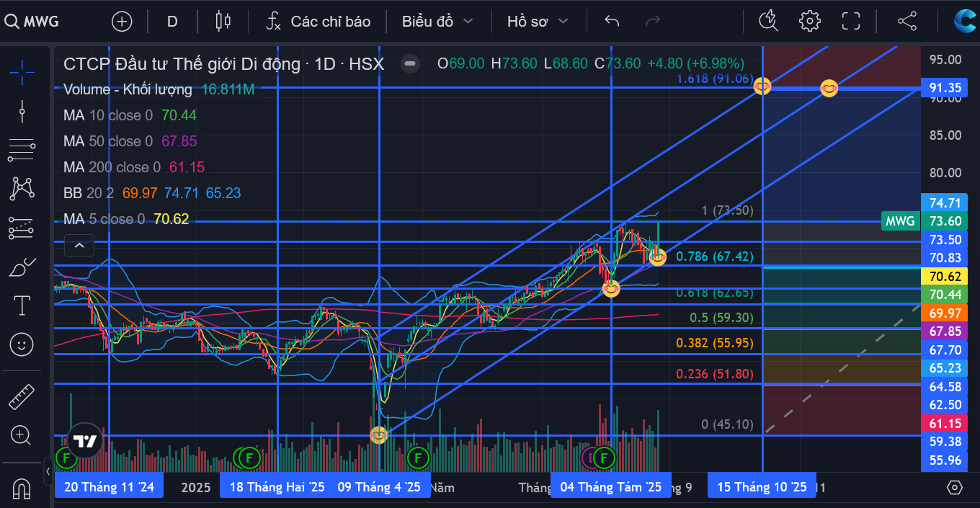The height and width of the screenshot is (508, 980).
Task: Click the orange 69.97 BB price tag
Action: (x=945, y=313)
